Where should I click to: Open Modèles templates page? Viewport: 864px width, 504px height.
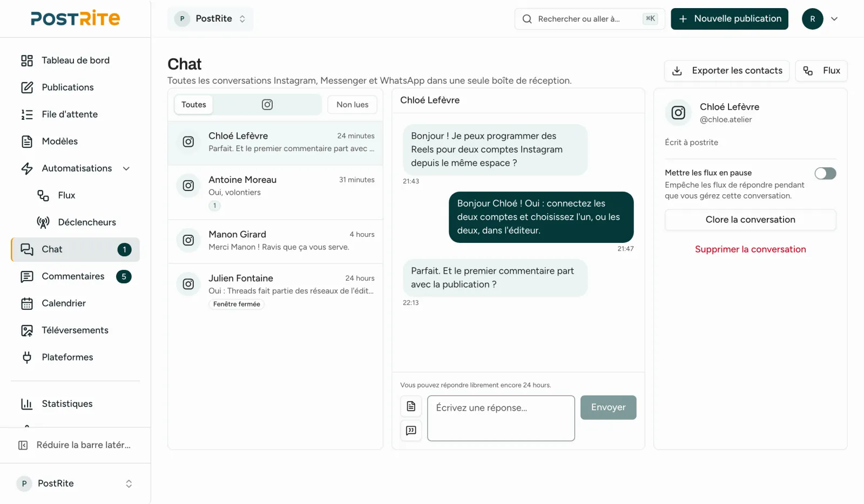pyautogui.click(x=75, y=141)
